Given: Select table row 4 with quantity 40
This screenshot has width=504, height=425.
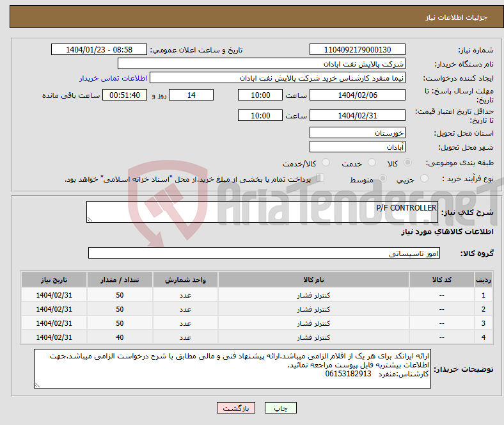Looking at the screenshot, I should [256, 337].
